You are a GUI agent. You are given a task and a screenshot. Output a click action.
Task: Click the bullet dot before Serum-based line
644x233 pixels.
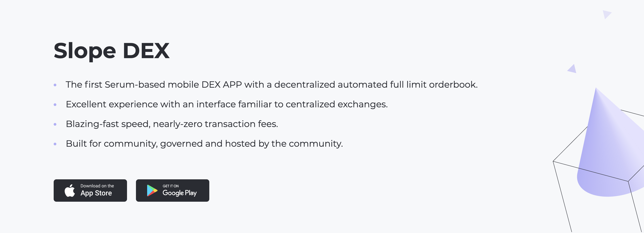click(55, 85)
